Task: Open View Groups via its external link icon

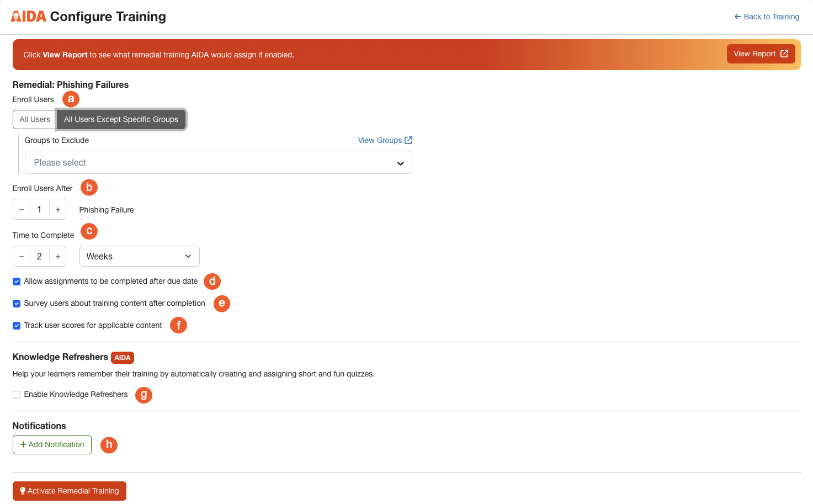Action: click(x=407, y=140)
